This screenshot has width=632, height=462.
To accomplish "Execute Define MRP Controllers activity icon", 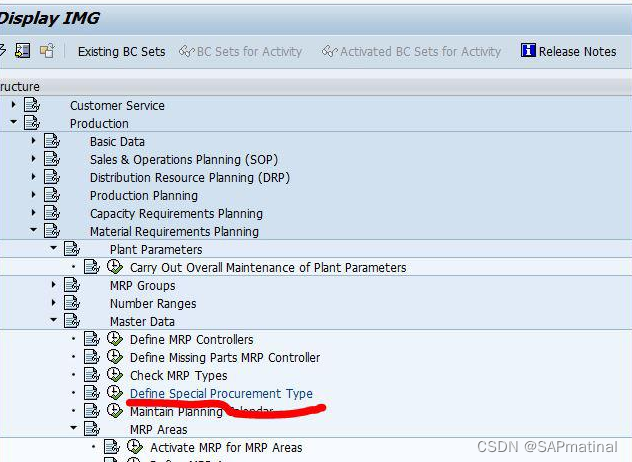I will coord(115,339).
